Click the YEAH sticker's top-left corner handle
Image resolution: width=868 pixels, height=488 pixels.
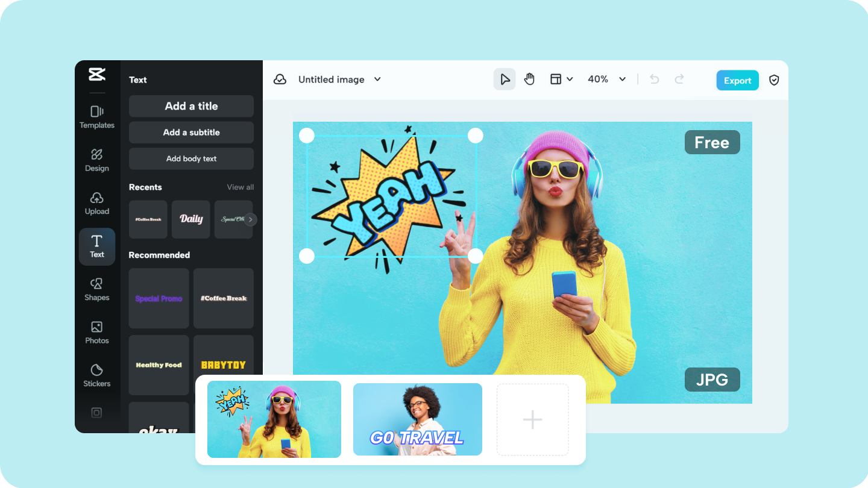click(307, 136)
